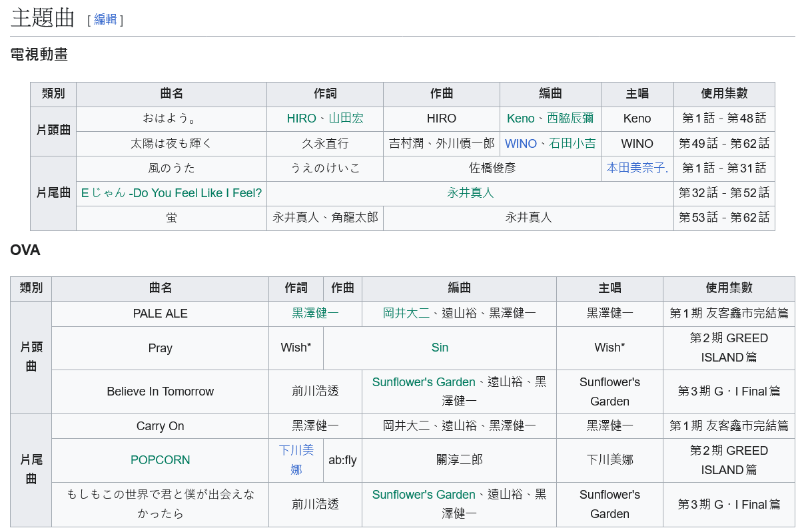Open the 岡井大二 link in PALE ALE row

[x=406, y=314]
